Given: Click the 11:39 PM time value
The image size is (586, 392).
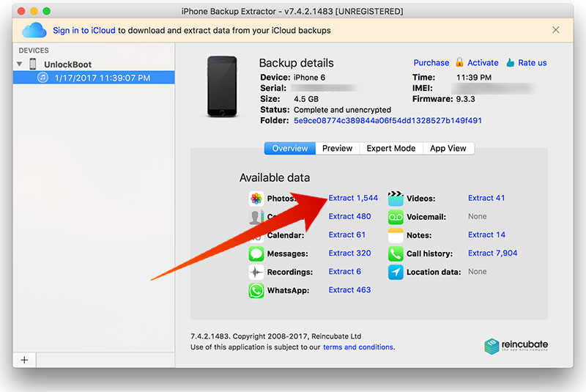Looking at the screenshot, I should click(474, 78).
